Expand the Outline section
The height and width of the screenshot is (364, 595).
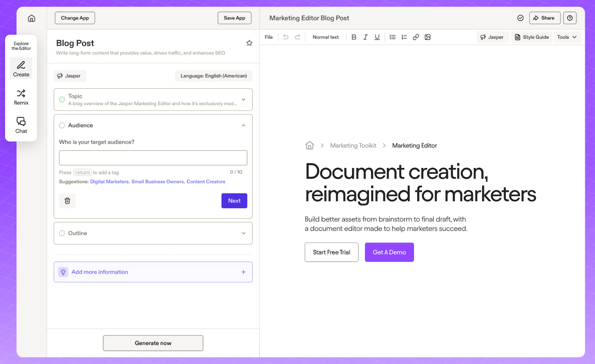244,233
